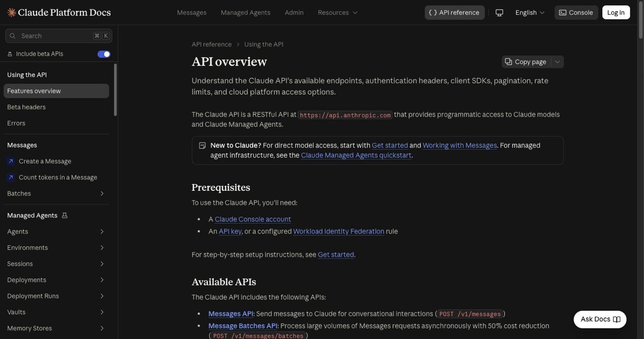Open the API key link
The height and width of the screenshot is (339, 644).
(x=230, y=232)
